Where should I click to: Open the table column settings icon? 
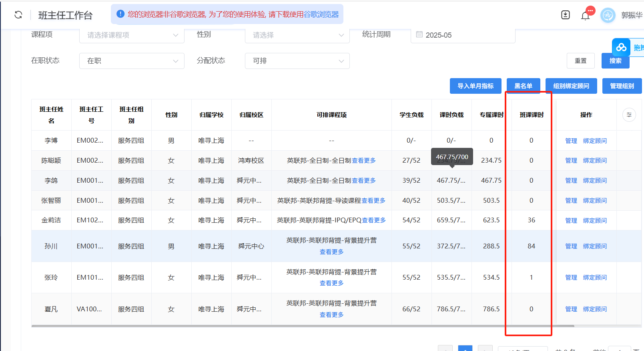coord(629,115)
